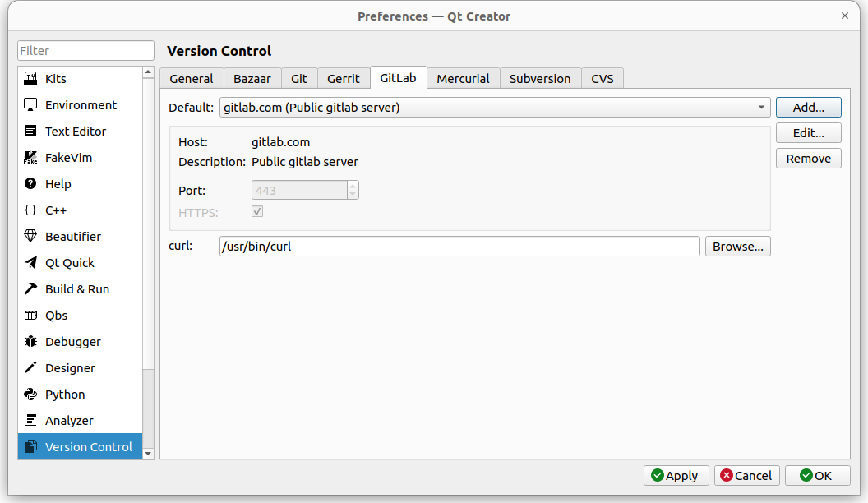Select the Text Editor category
Screen dimensions: 868x503
click(x=76, y=132)
